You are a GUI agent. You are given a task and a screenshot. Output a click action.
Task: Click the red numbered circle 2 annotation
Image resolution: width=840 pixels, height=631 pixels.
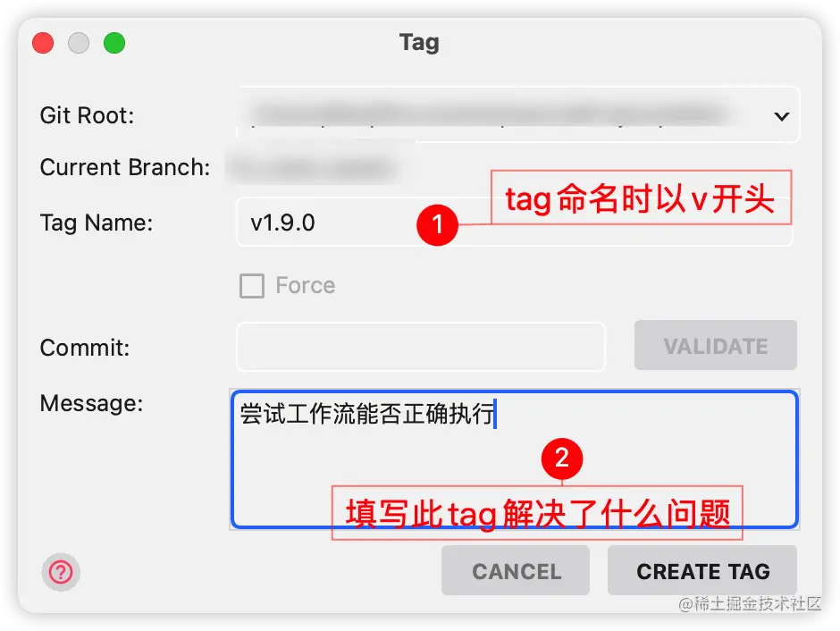tap(562, 459)
